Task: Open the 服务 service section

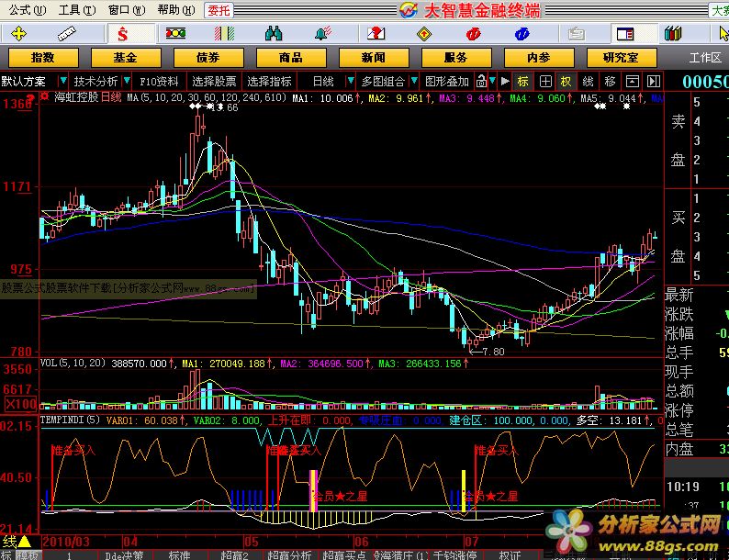Action: click(456, 58)
